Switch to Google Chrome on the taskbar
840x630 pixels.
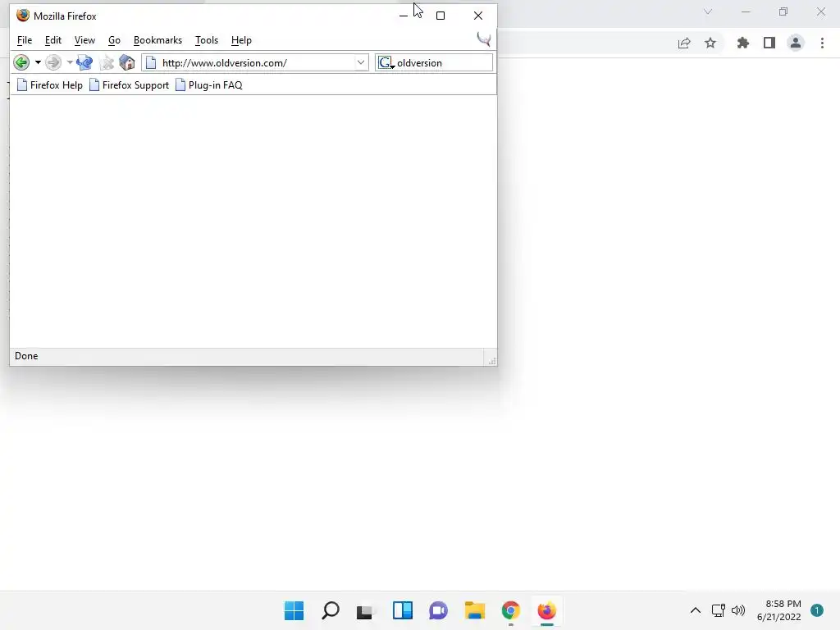(x=510, y=610)
